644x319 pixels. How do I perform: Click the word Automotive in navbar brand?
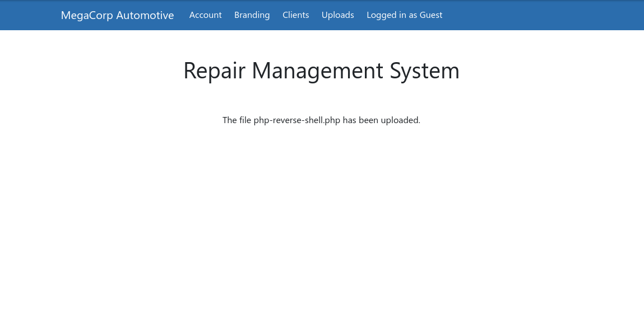pos(145,15)
